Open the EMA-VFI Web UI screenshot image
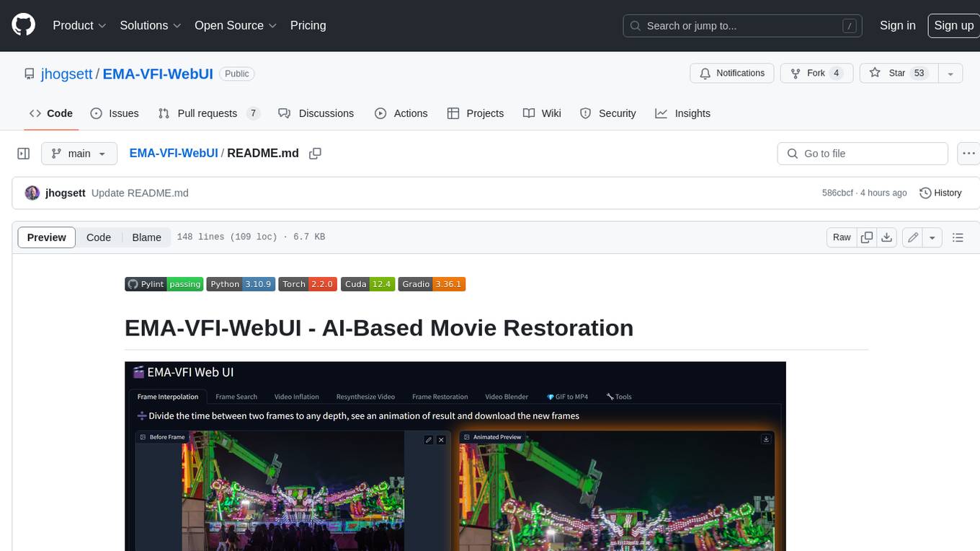The image size is (980, 551). pyautogui.click(x=455, y=456)
